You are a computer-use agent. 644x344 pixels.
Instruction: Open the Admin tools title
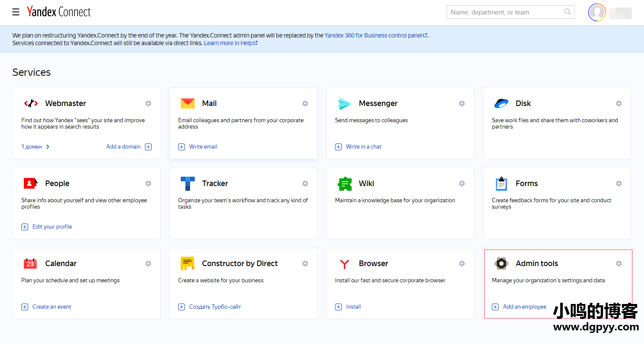pyautogui.click(x=537, y=264)
